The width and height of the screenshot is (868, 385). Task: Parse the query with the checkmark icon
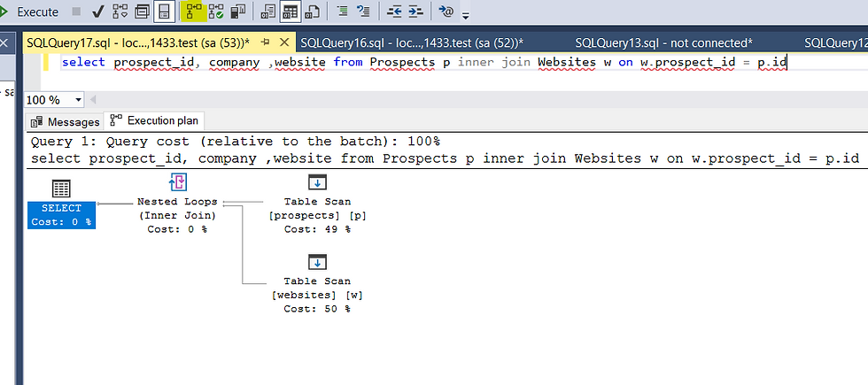click(x=98, y=12)
